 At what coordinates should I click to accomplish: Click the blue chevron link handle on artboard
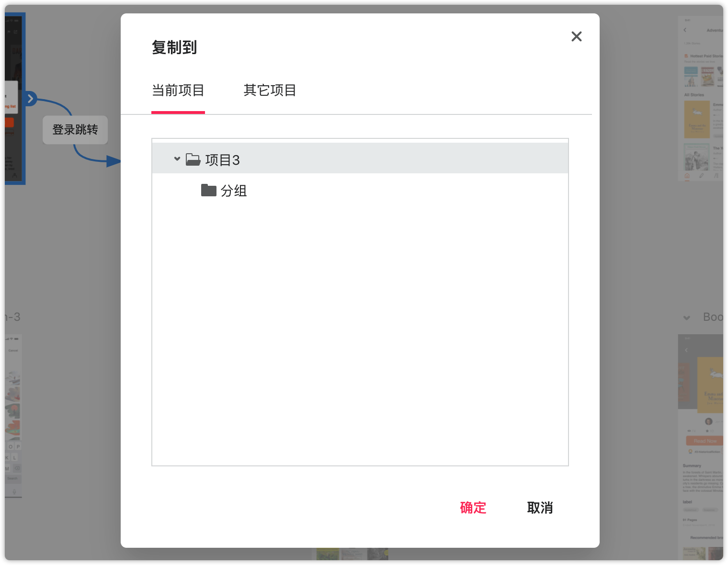(x=30, y=99)
